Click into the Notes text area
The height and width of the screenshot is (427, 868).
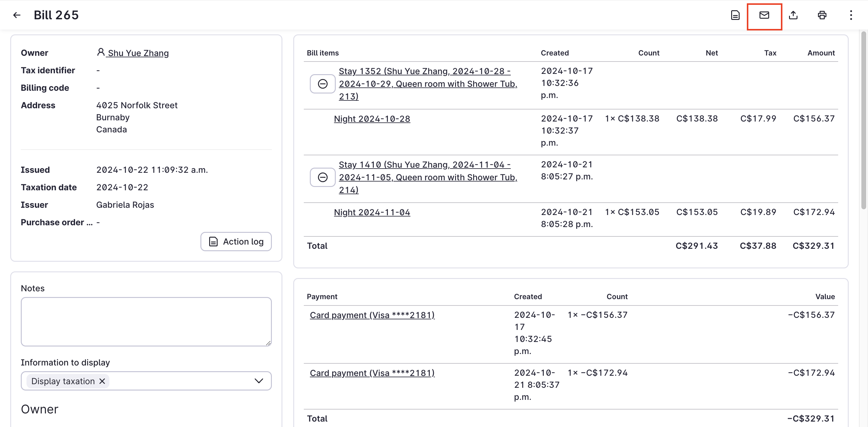(146, 321)
